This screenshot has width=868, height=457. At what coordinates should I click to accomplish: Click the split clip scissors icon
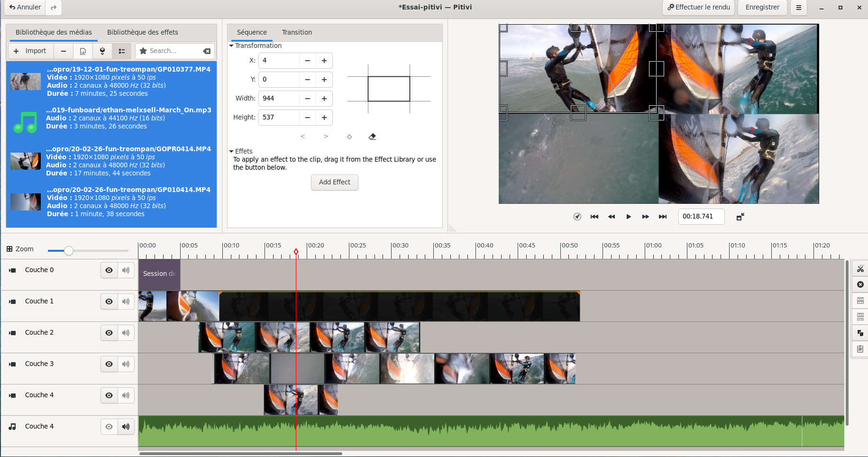click(x=860, y=269)
